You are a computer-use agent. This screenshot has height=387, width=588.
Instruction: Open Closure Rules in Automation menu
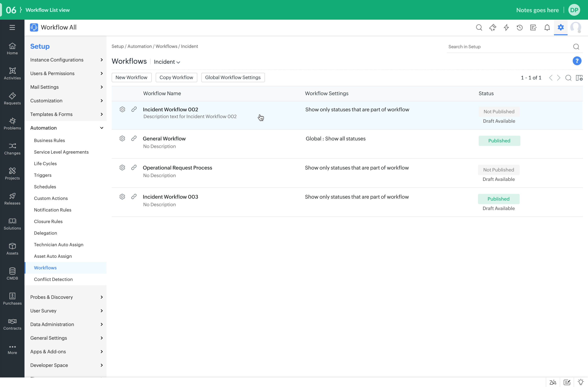click(48, 222)
